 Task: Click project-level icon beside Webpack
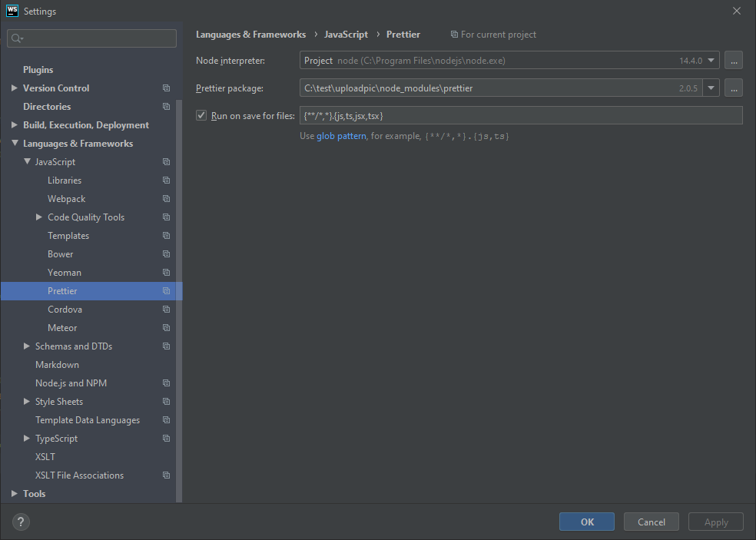pos(166,199)
